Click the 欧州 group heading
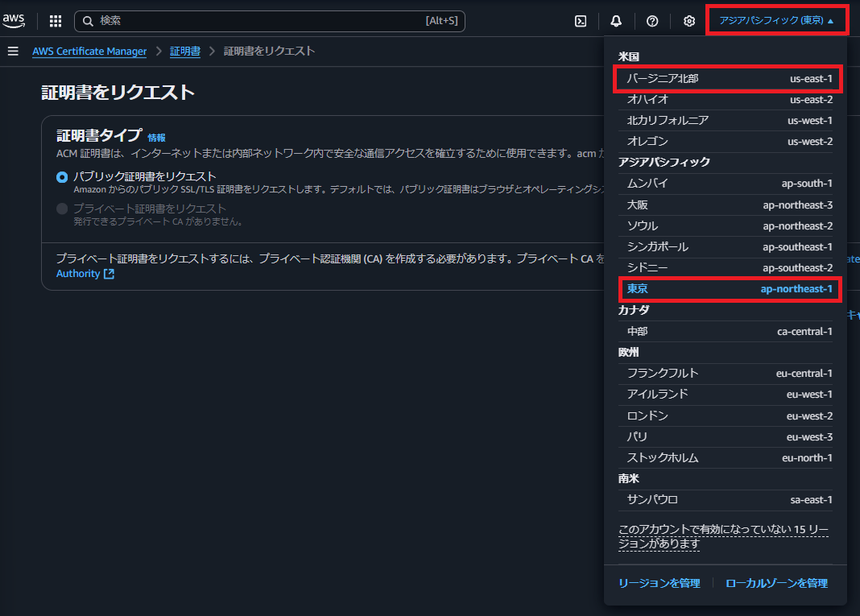The image size is (860, 616). (x=629, y=352)
